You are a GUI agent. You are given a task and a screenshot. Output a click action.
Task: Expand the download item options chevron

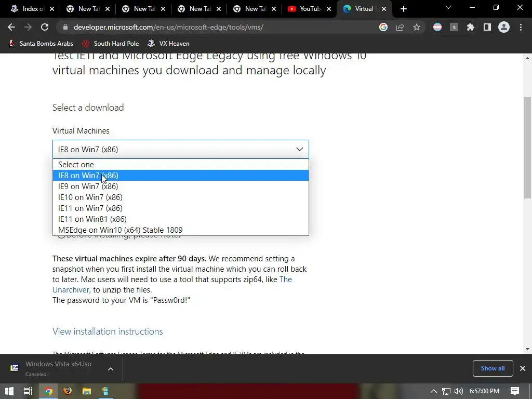tap(111, 369)
